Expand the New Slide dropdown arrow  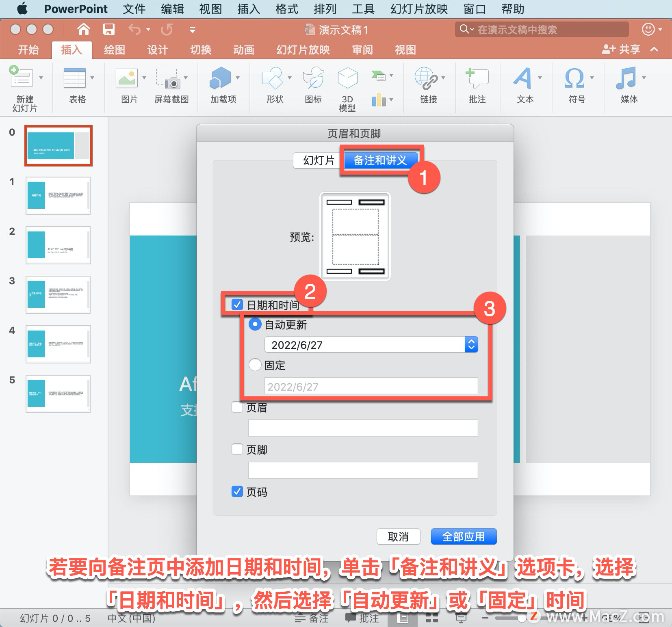(41, 78)
